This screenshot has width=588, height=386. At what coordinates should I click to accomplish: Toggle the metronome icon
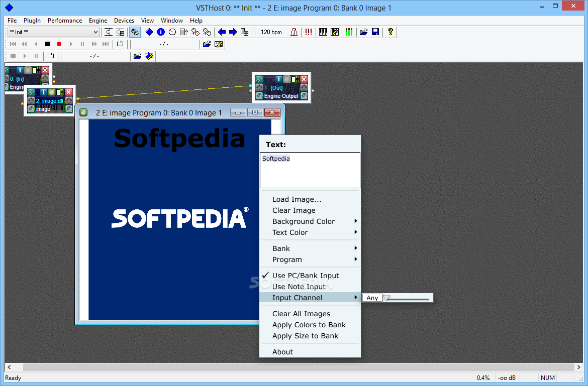point(294,32)
